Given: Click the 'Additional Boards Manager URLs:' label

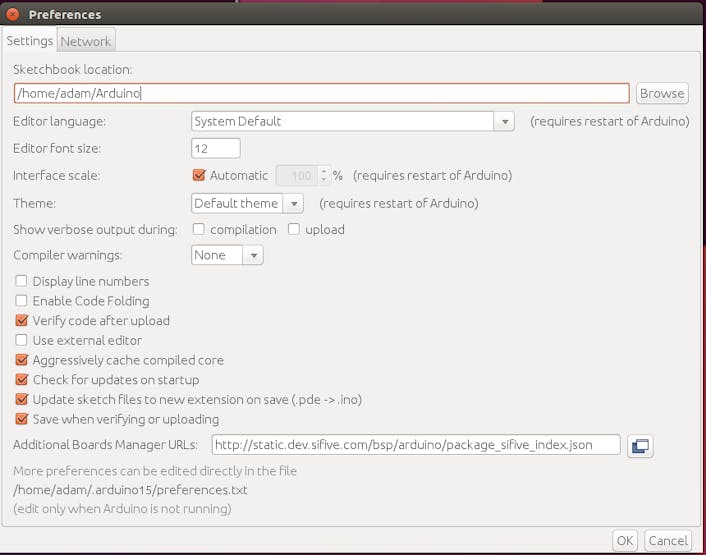Looking at the screenshot, I should pyautogui.click(x=105, y=445).
